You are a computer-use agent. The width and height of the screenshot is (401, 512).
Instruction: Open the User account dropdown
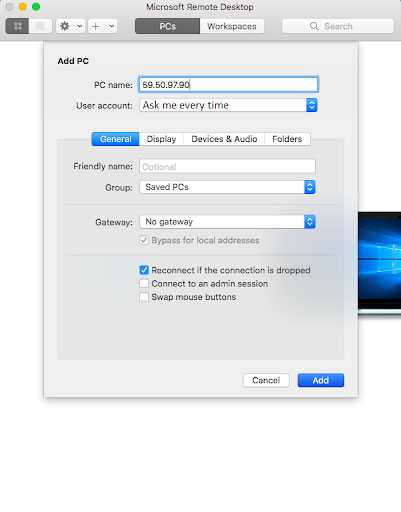click(228, 105)
